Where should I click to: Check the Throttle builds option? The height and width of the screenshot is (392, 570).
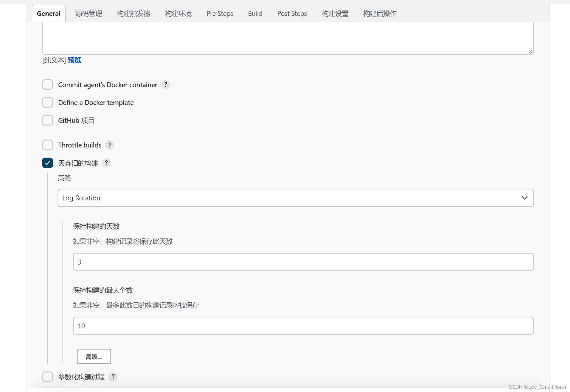pos(48,145)
